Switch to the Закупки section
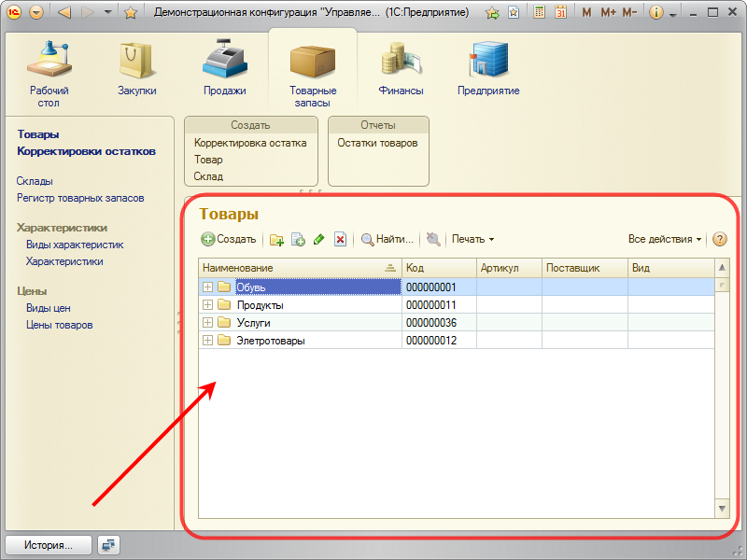 (137, 70)
